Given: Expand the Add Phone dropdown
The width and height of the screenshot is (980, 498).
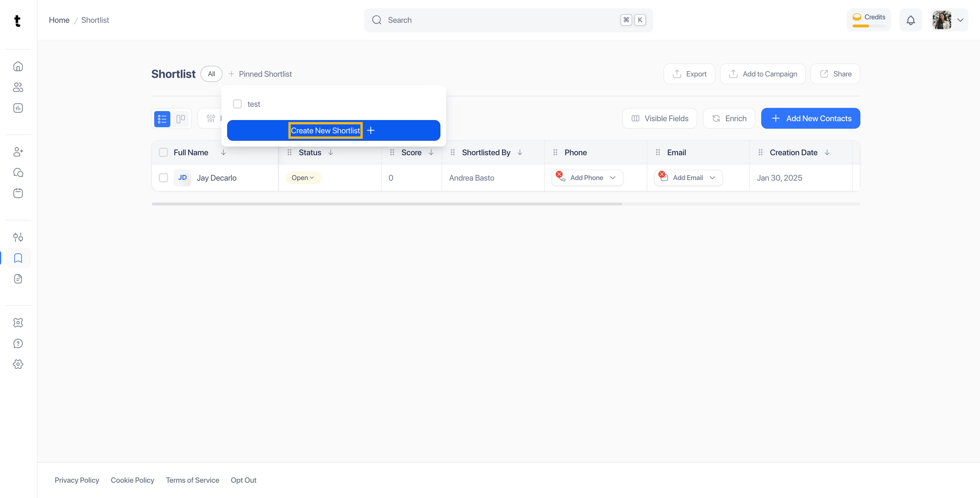Looking at the screenshot, I should [x=612, y=178].
